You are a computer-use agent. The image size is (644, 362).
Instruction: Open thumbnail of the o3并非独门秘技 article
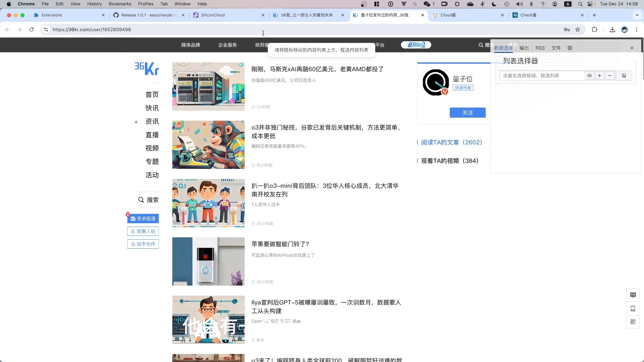pos(208,145)
